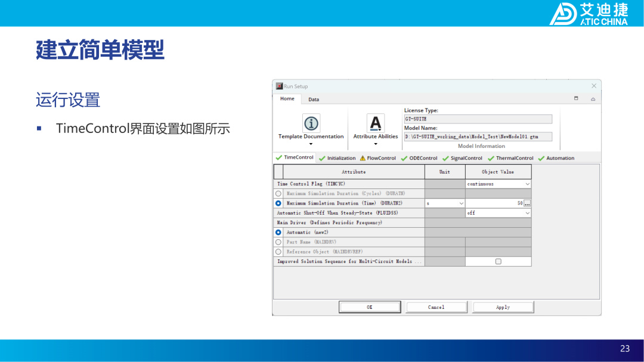Viewport: 644px width, 362px height.
Task: Select Part Name (MAINDRV) radio
Action: (278, 242)
